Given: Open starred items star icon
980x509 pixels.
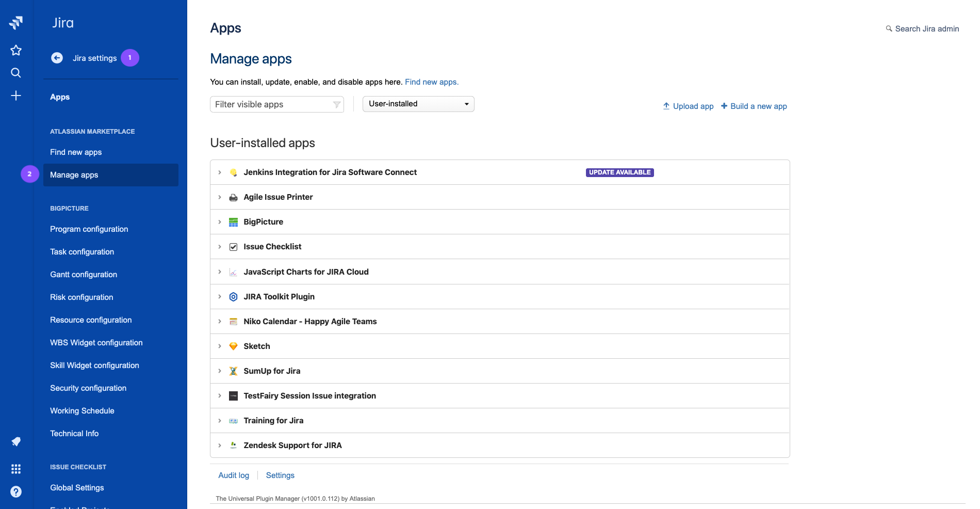Looking at the screenshot, I should [x=16, y=50].
